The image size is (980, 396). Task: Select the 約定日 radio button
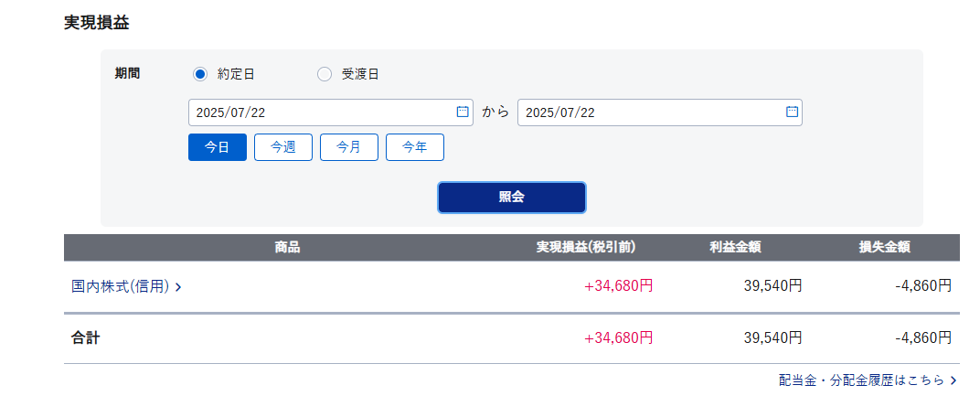pyautogui.click(x=199, y=74)
